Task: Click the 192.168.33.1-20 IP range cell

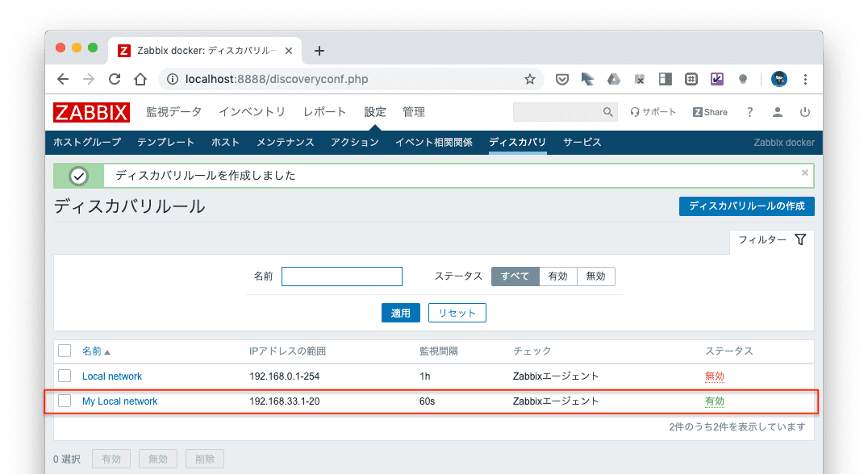Action: pos(285,401)
